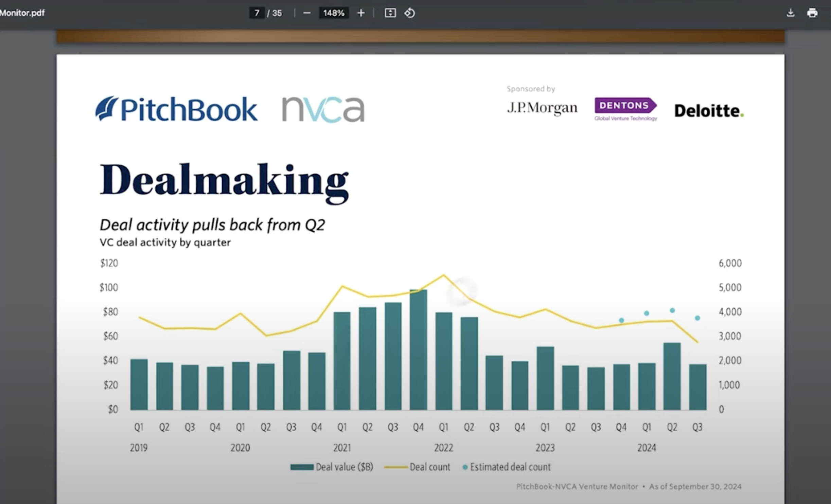This screenshot has width=831, height=504.
Task: Click the Estimated deal count legend dot
Action: tap(465, 467)
